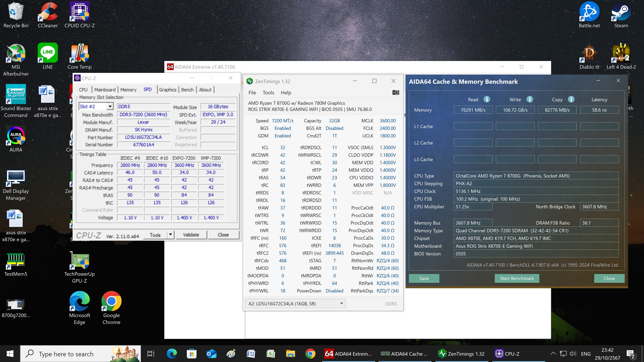Open the File menu in ZenTimings
Image resolution: width=644 pixels, height=362 pixels.
click(x=252, y=93)
